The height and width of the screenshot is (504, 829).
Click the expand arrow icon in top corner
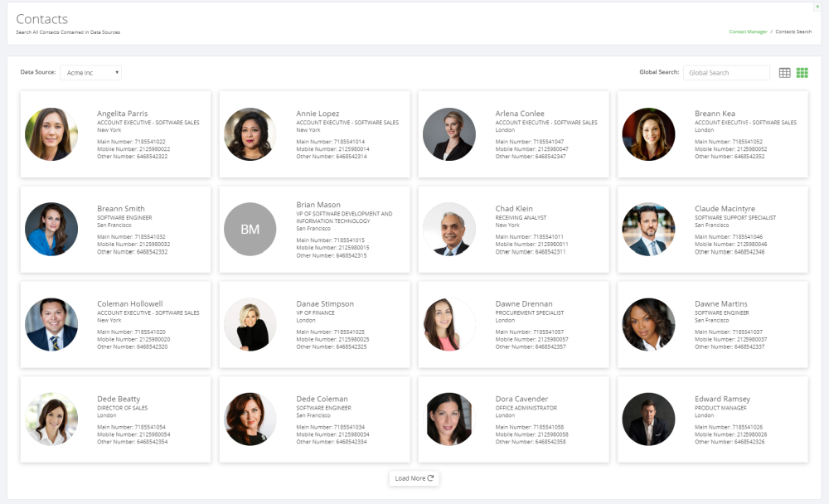[818, 7]
